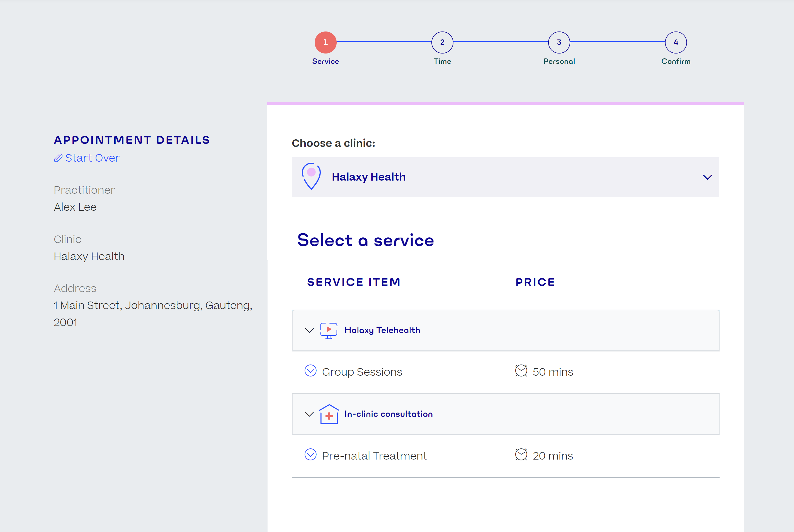
Task: Click the Personal step label
Action: coord(559,61)
